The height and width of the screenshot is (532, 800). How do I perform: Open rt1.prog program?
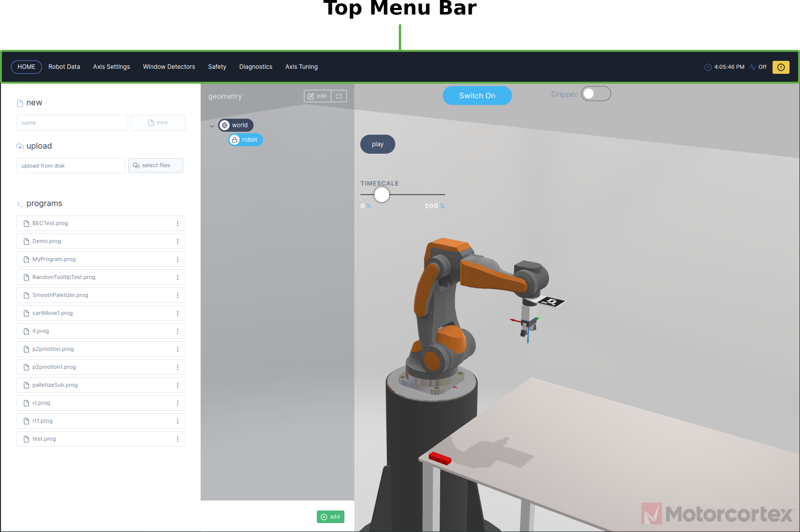point(101,421)
